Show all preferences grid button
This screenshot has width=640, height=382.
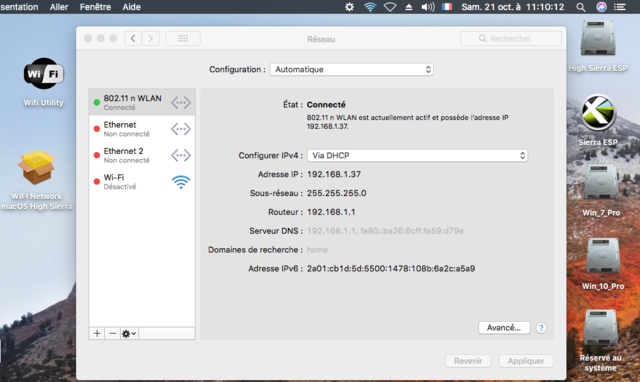[x=183, y=38]
